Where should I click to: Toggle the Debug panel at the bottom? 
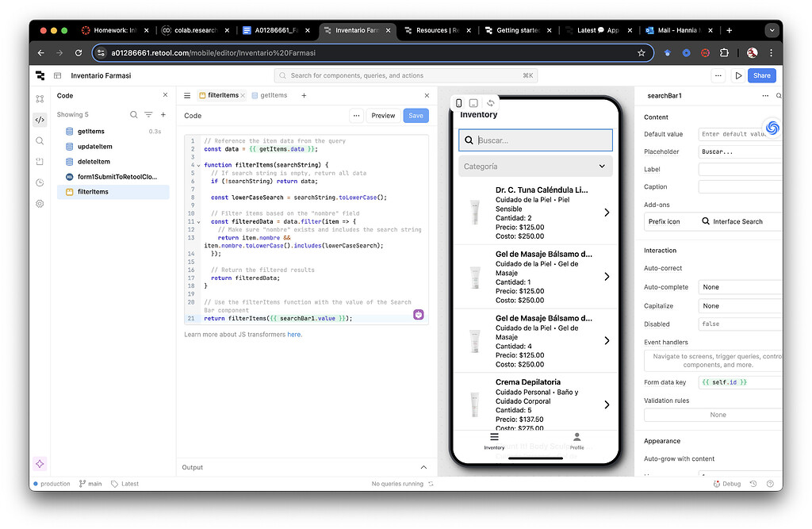click(726, 483)
